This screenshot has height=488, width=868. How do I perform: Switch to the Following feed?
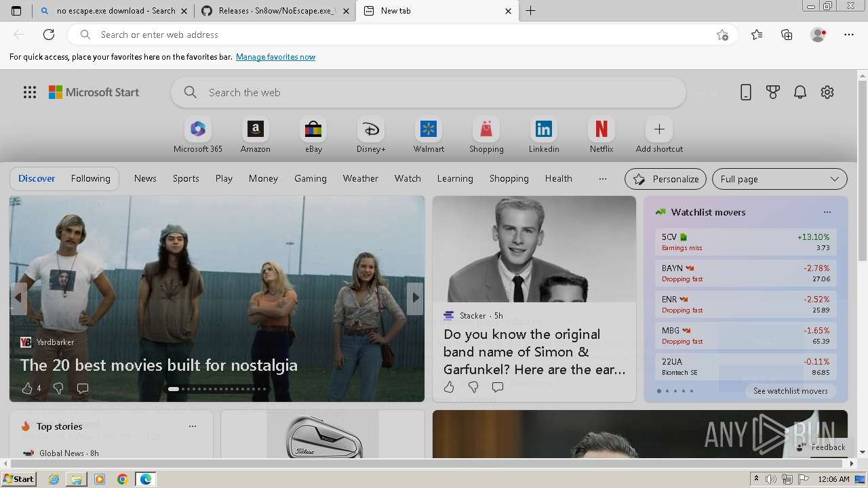click(91, 178)
